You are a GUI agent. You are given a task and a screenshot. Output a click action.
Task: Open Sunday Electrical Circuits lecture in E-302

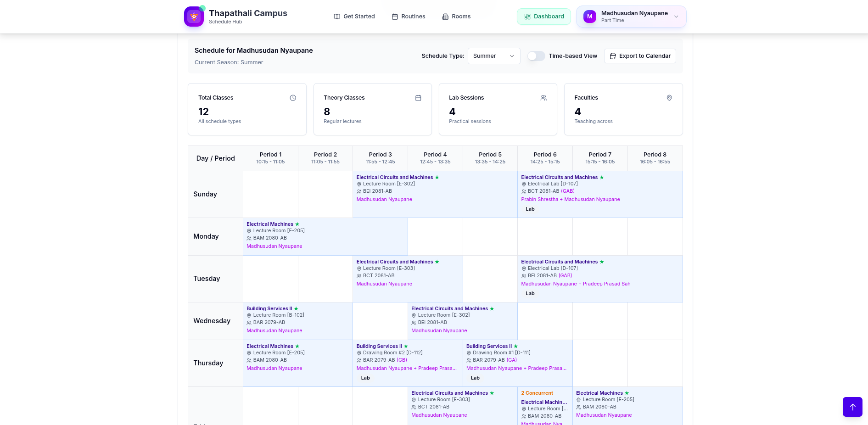[x=435, y=194]
